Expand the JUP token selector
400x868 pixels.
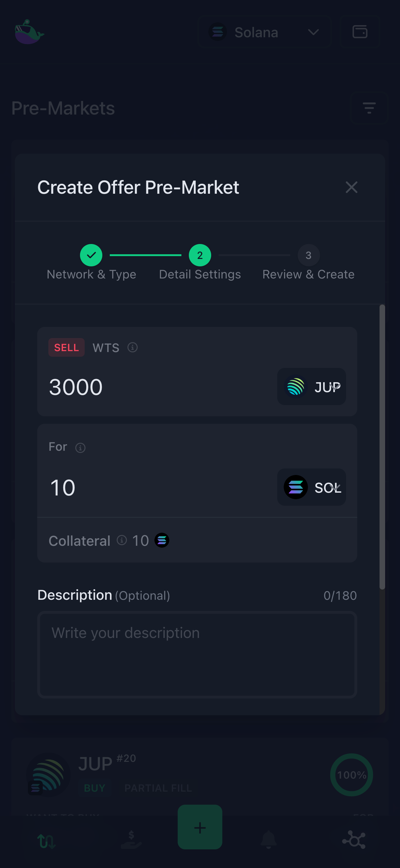click(311, 387)
